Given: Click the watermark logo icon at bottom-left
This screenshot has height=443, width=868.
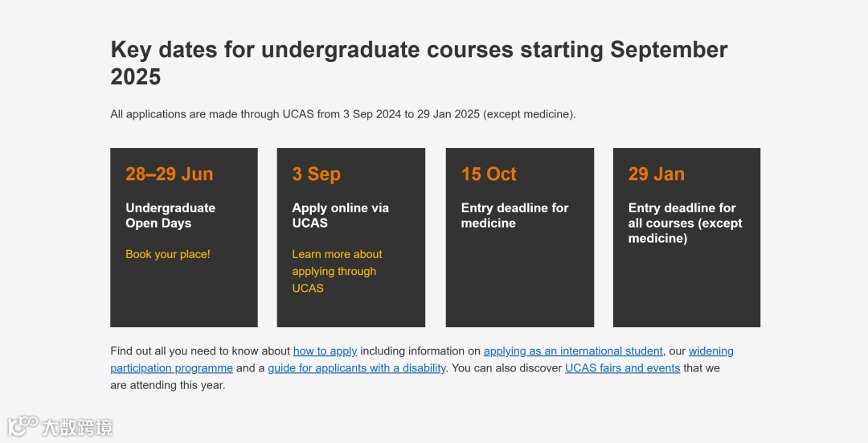Looking at the screenshot, I should 23,426.
